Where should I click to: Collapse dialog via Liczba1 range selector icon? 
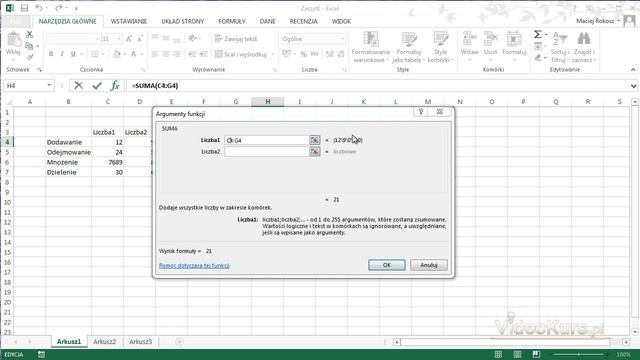314,140
